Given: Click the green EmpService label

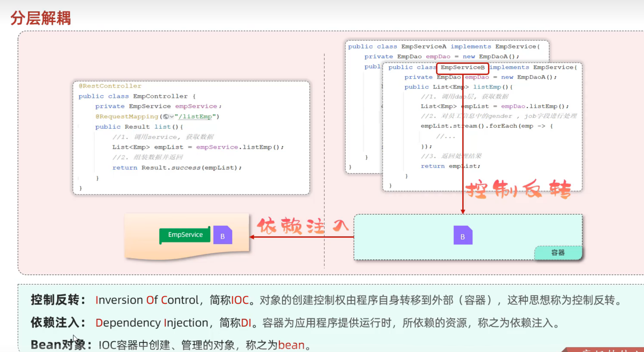Looking at the screenshot, I should (185, 235).
